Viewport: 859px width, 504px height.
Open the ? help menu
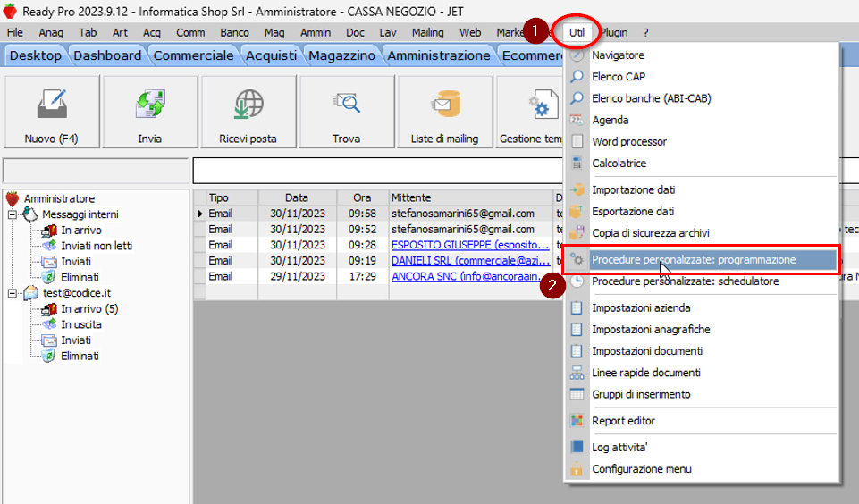646,32
